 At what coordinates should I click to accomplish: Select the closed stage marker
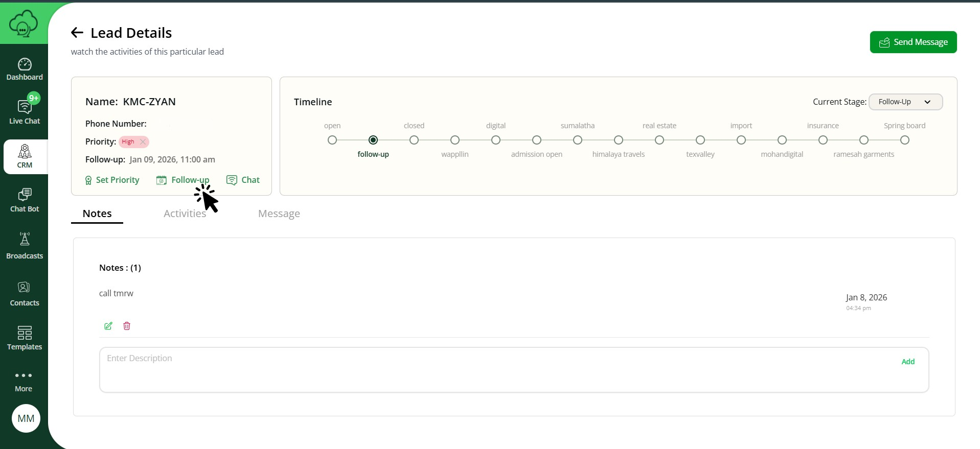pos(414,140)
